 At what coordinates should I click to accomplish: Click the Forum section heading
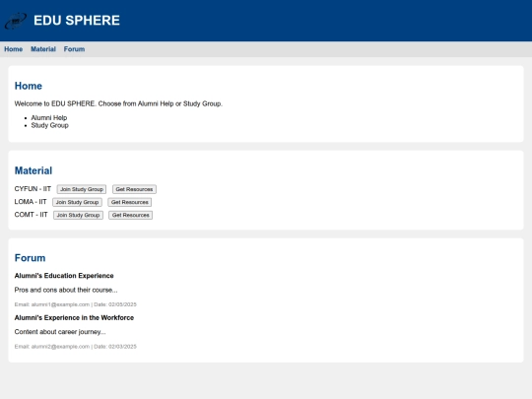30,258
